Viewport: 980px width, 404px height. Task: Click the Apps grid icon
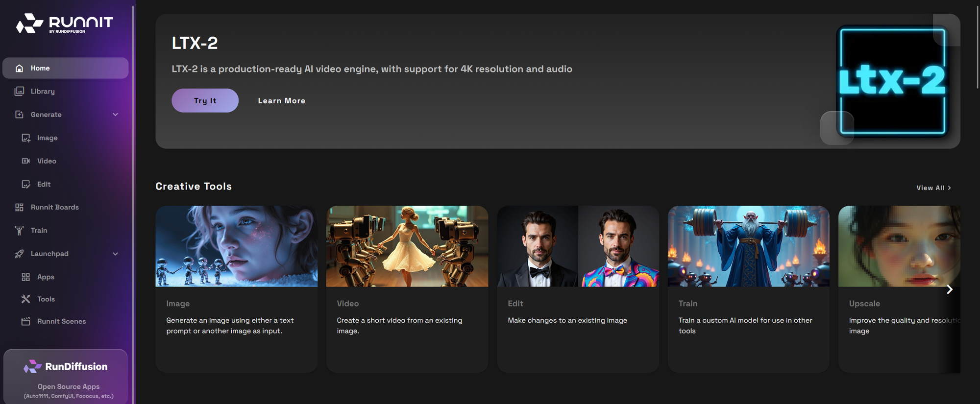26,277
